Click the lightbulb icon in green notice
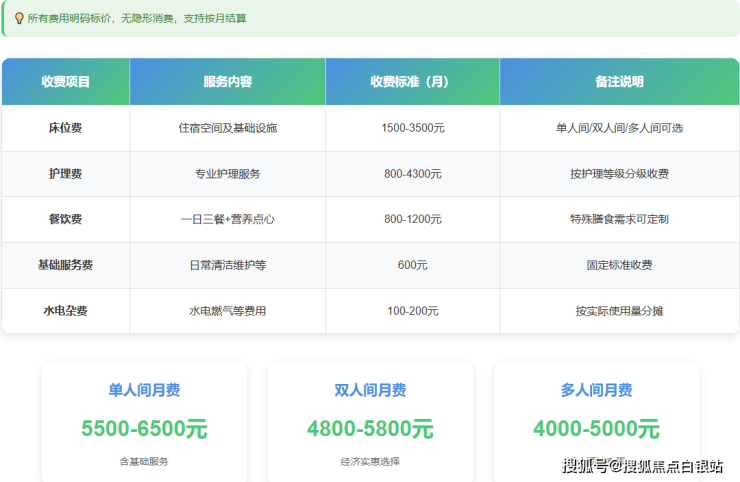740x482 pixels. [x=18, y=18]
